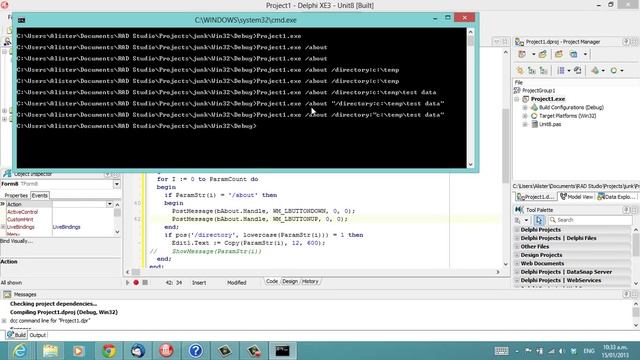Click the blue help question mark taskbar icon
Screen dimensions: 640x360
[x=196, y=351]
